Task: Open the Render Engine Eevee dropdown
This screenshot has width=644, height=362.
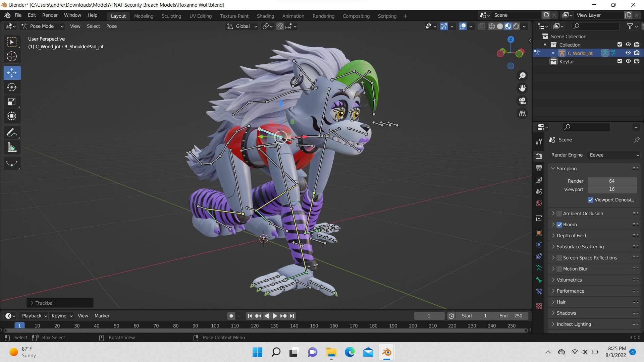Action: click(614, 155)
